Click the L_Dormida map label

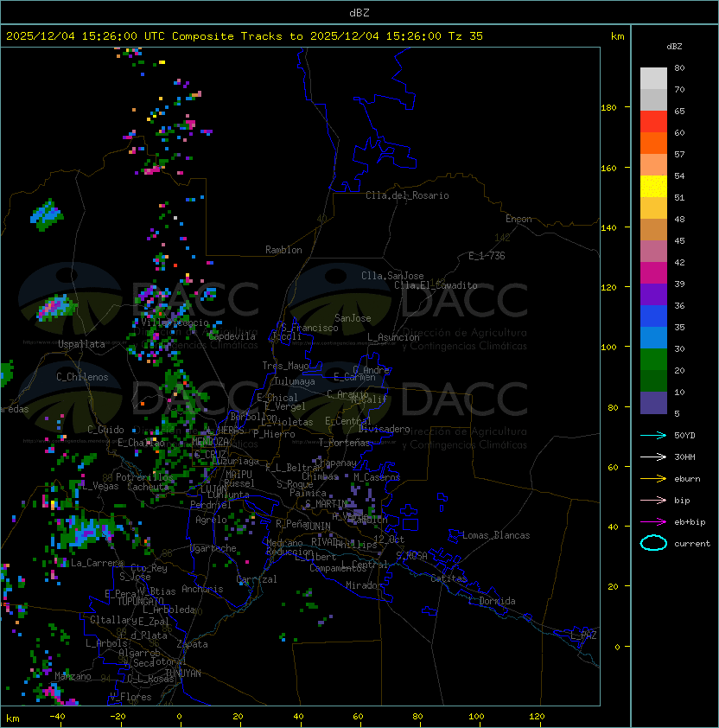point(492,601)
